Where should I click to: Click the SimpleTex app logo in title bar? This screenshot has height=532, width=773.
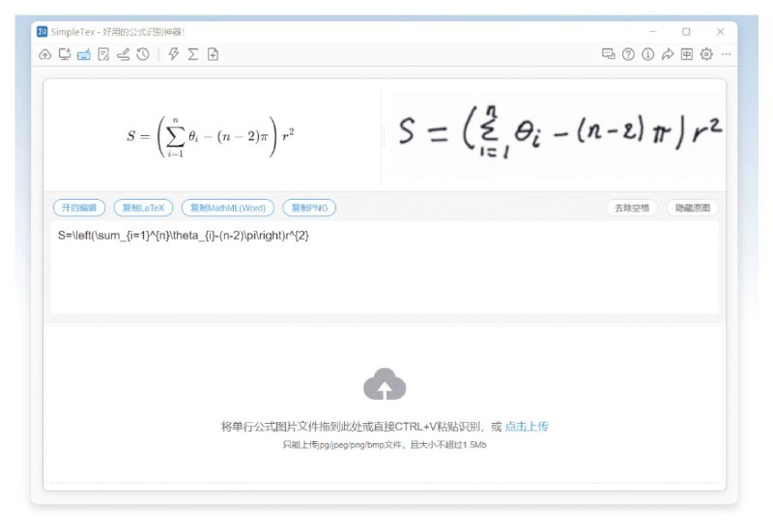(43, 32)
